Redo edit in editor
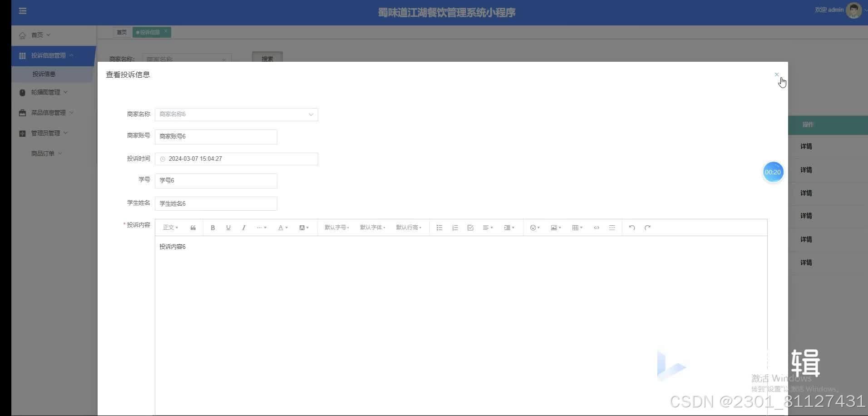The width and height of the screenshot is (868, 416). point(647,228)
